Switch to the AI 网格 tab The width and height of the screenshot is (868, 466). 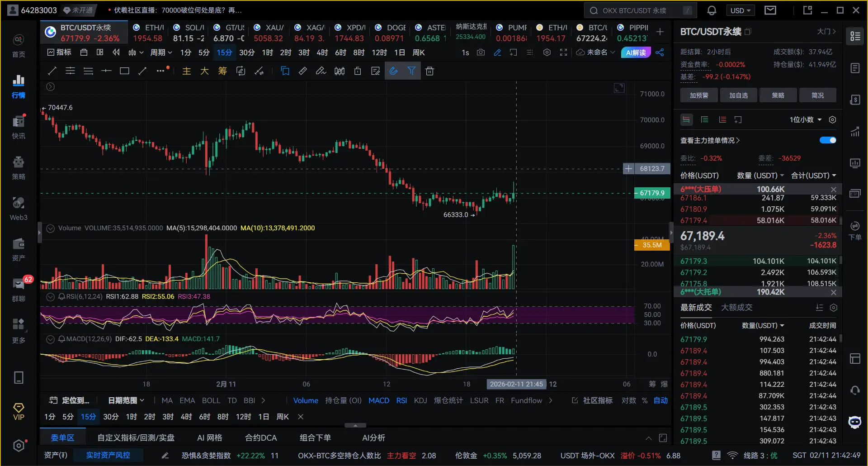[210, 437]
